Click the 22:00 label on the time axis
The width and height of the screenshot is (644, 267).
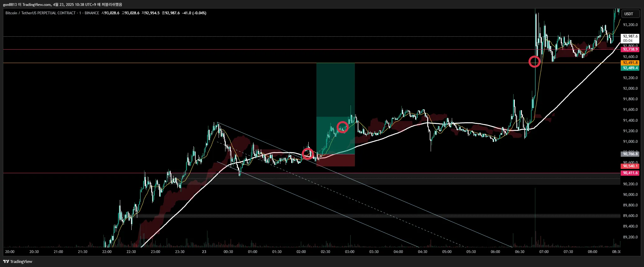click(x=107, y=252)
